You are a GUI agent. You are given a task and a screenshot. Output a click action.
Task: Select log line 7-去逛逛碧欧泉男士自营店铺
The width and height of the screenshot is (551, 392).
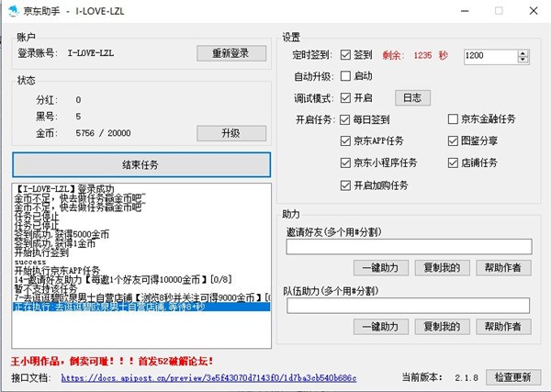coord(141,297)
